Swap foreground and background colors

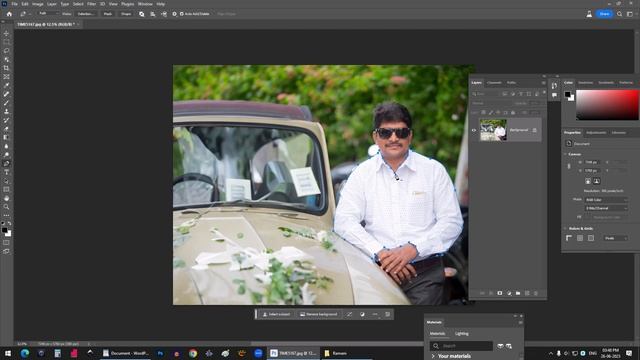coord(9,224)
